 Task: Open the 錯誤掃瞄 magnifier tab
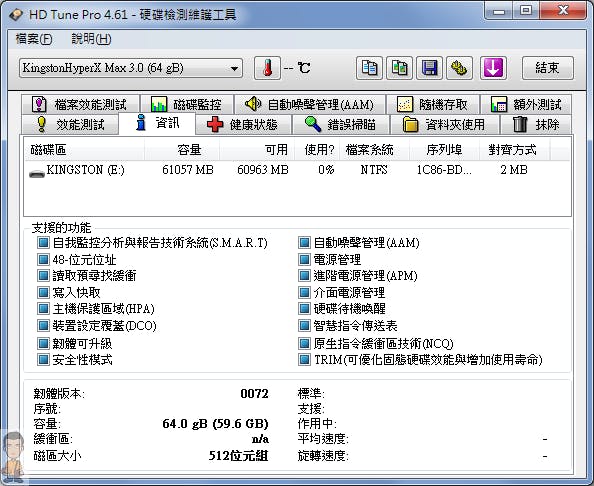341,124
